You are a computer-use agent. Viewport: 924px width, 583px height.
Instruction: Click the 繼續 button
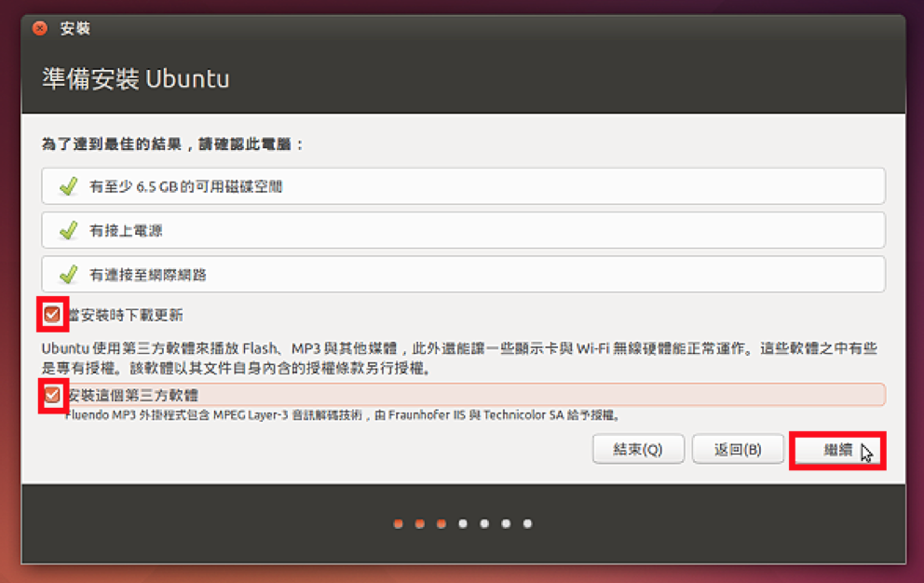pyautogui.click(x=837, y=451)
